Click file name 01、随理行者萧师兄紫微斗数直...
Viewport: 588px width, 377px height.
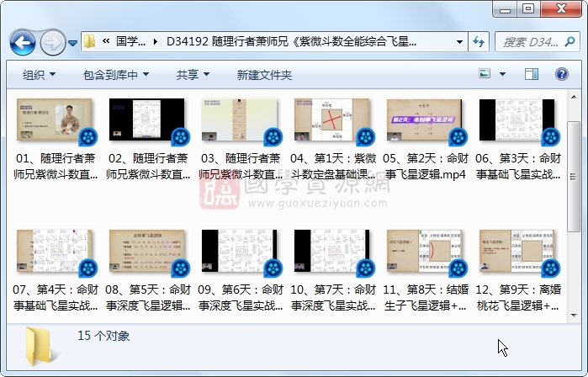(x=56, y=166)
